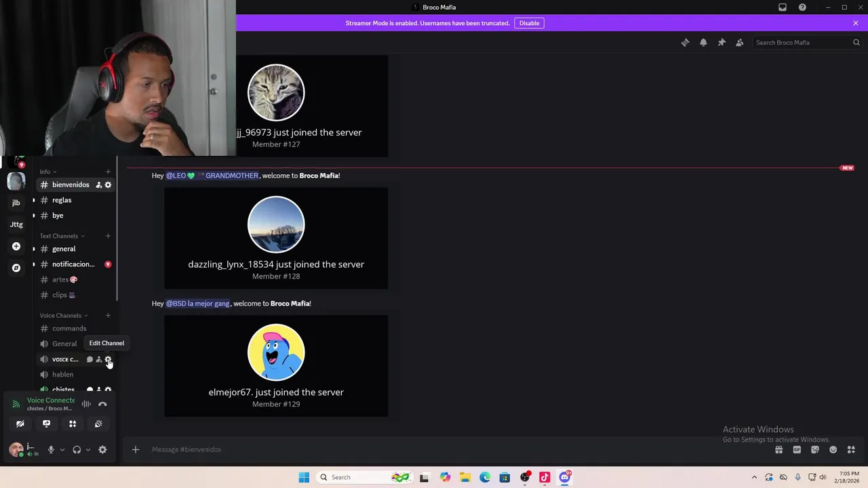Open the sticker picker

(815, 449)
